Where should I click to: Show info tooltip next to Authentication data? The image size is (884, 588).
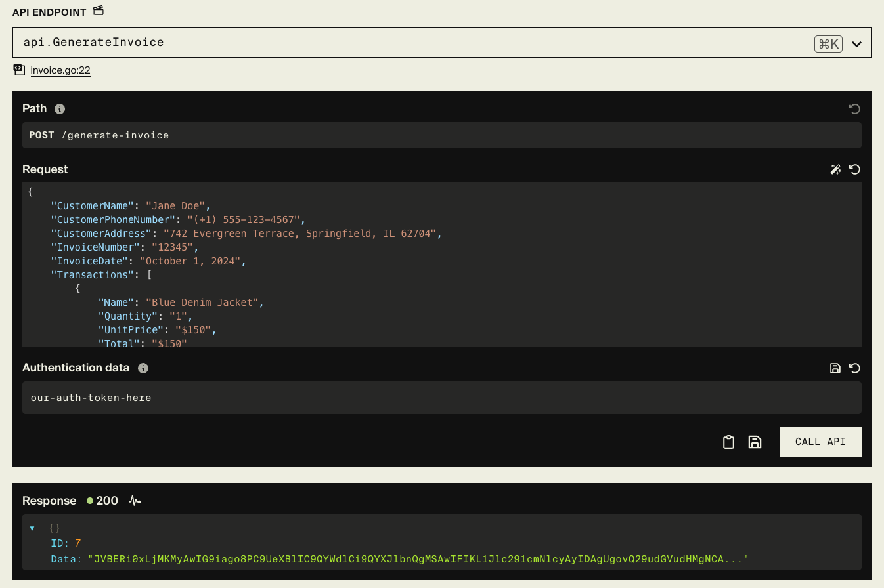coord(143,368)
